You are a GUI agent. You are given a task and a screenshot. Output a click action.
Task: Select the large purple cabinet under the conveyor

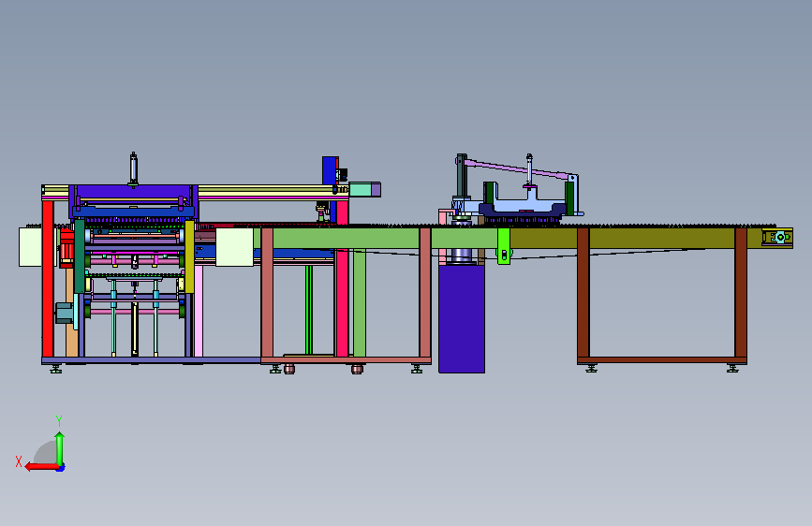(462, 319)
